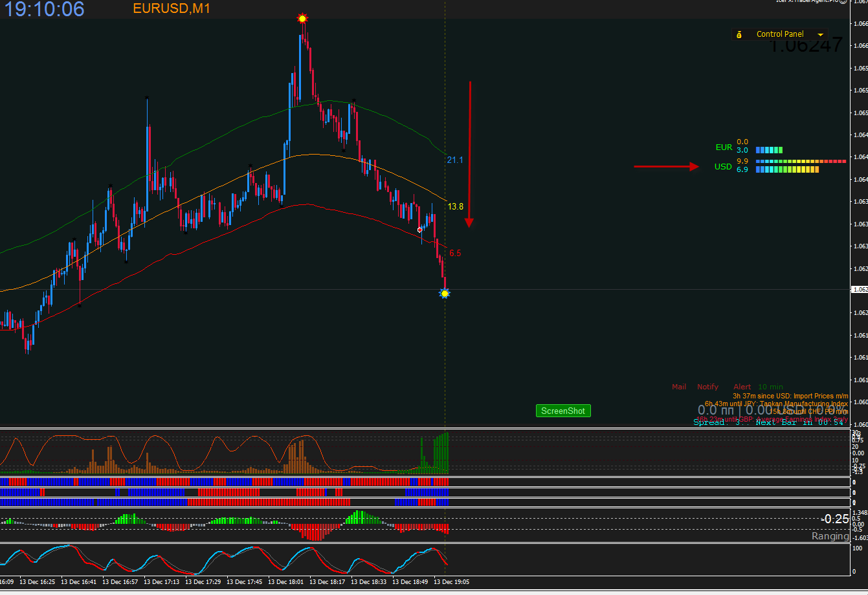Click the EUR currency strength label
868x595 pixels.
pyautogui.click(x=724, y=147)
